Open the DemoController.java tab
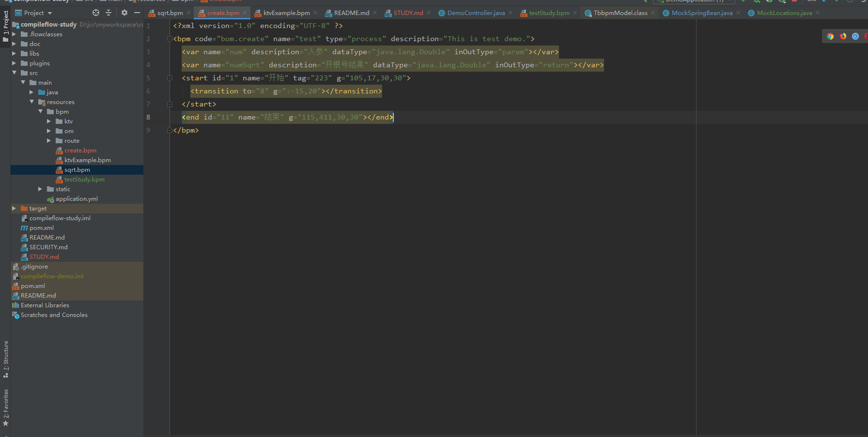The image size is (868, 437). (476, 13)
